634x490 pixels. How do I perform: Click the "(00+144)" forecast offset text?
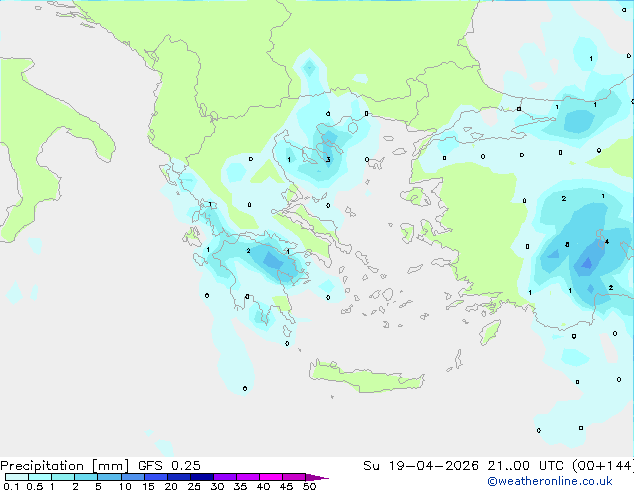[602, 466]
